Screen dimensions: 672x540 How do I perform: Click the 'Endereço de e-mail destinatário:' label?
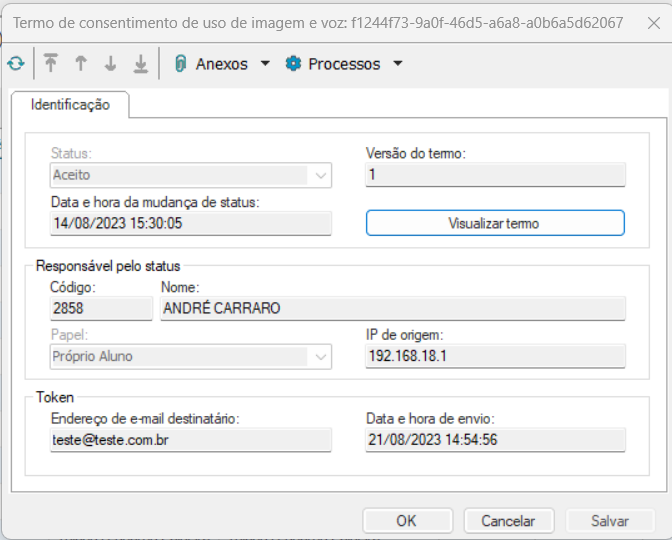click(145, 418)
